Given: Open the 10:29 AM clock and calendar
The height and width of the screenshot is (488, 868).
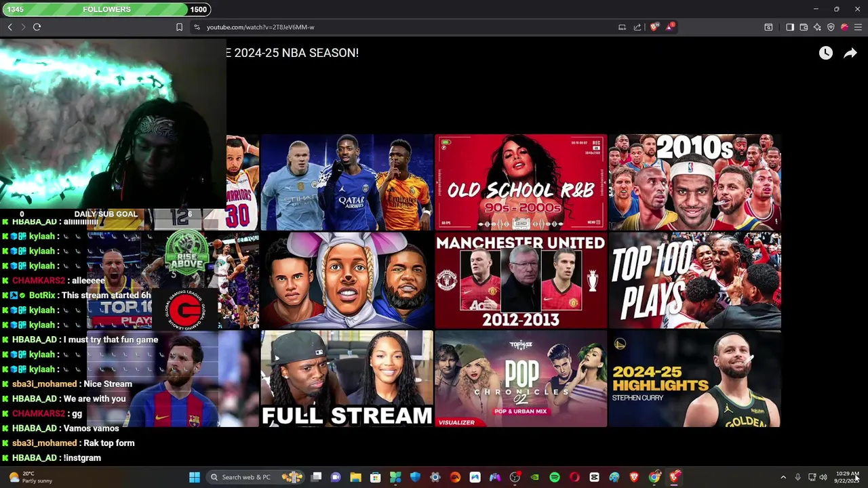Looking at the screenshot, I should (x=848, y=477).
